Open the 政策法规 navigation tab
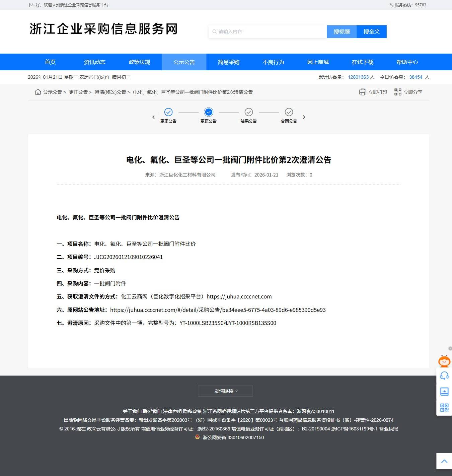 pos(139,62)
